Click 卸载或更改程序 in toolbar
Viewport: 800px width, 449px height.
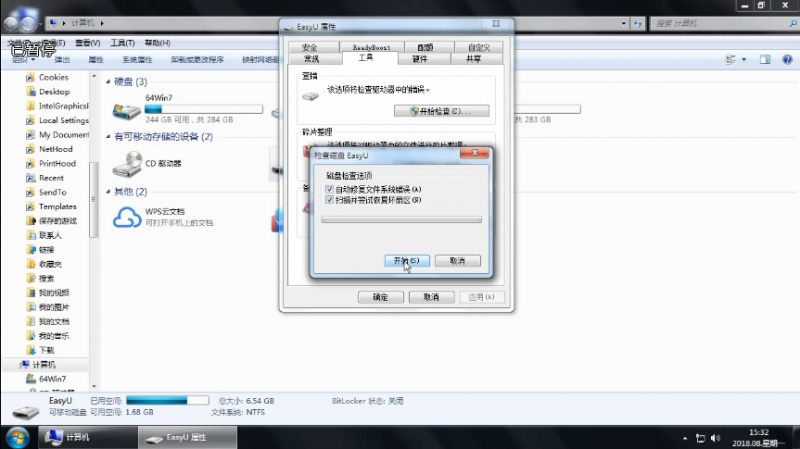[197, 60]
